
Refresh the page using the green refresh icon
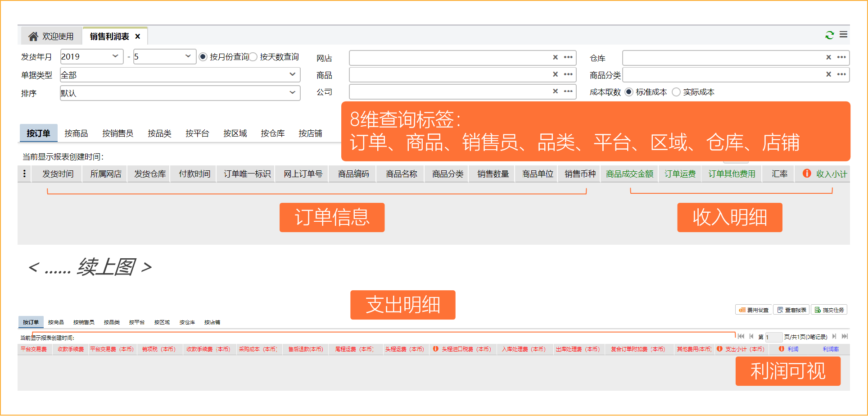point(830,35)
